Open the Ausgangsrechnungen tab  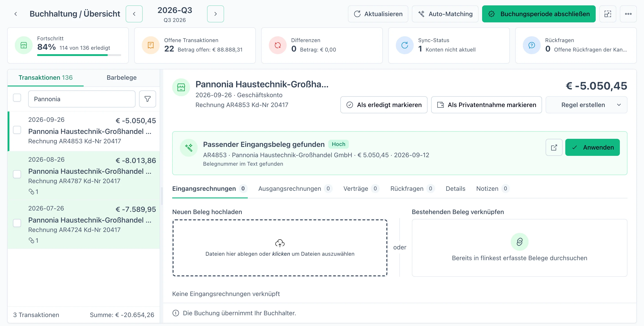coord(295,189)
